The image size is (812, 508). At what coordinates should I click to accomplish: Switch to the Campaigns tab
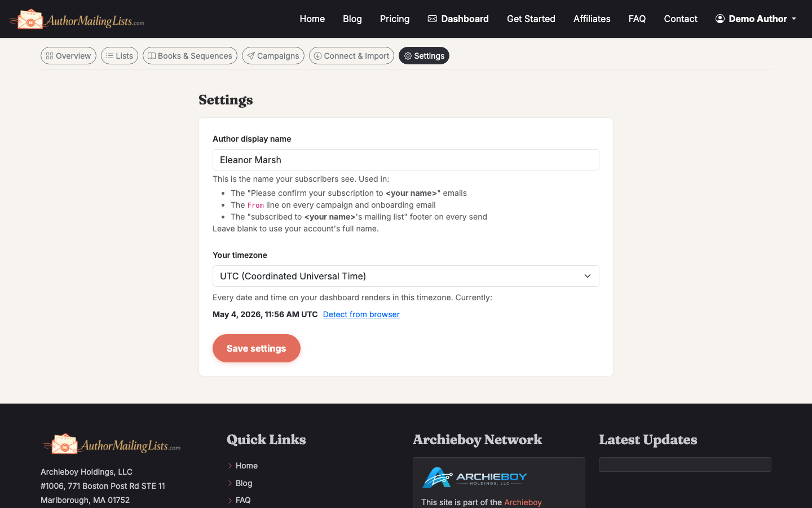click(x=273, y=56)
